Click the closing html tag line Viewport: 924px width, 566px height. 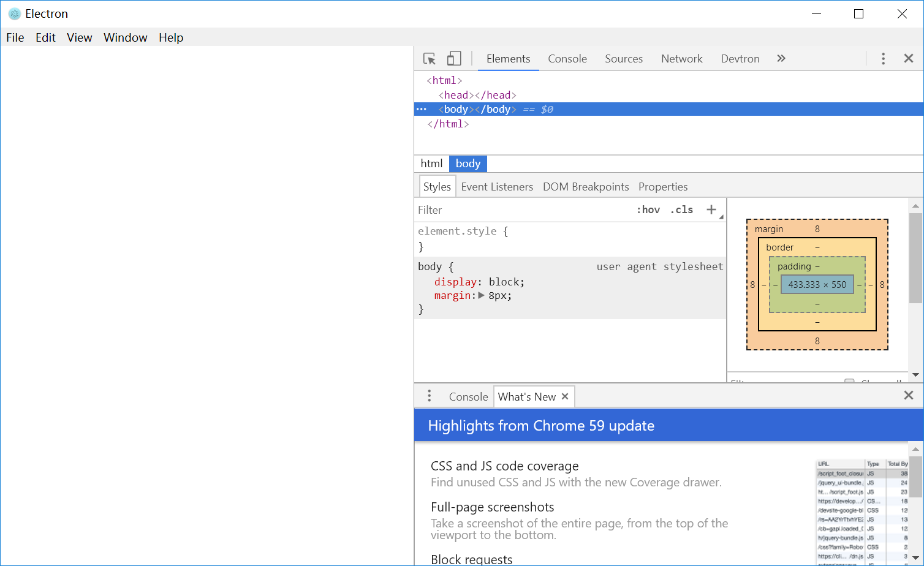[448, 124]
